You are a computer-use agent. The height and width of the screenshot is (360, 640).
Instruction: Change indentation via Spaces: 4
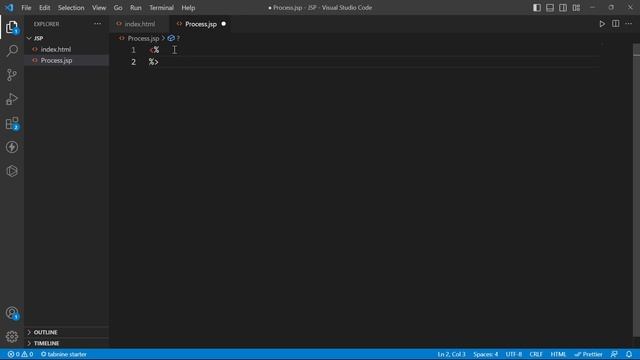click(485, 354)
